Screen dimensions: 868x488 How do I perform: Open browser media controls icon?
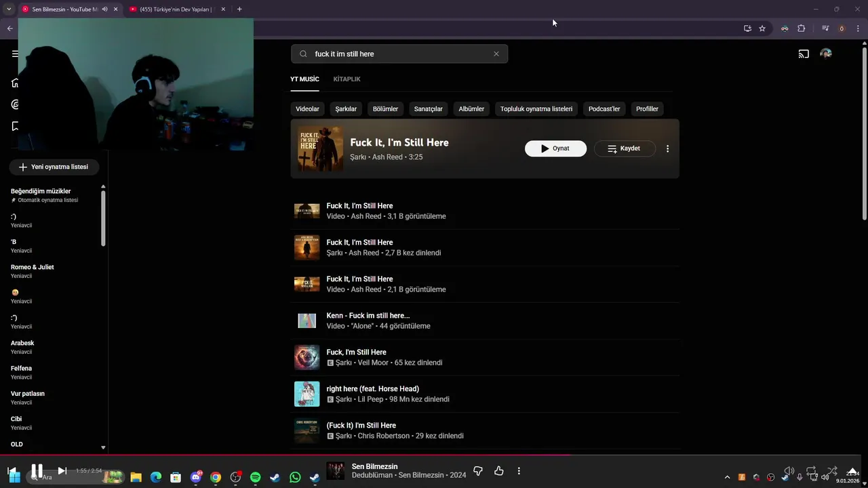pyautogui.click(x=825, y=28)
